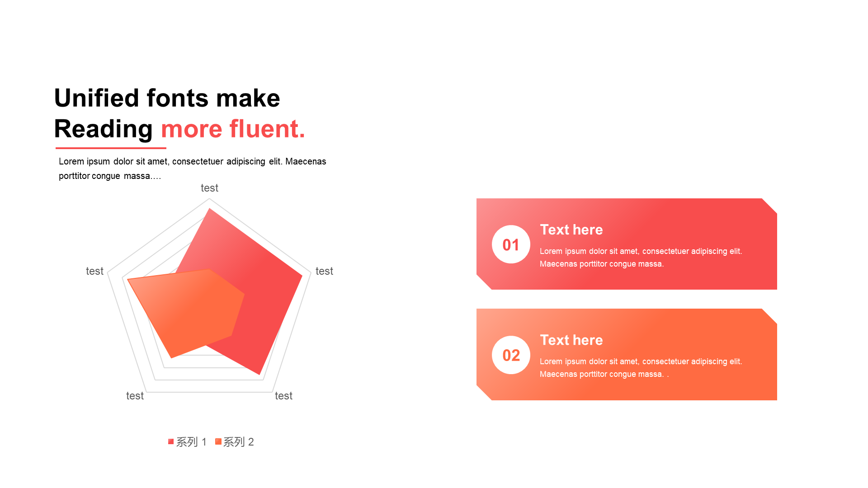868x488 pixels.
Task: Click the 01 number circle badge
Action: (511, 244)
